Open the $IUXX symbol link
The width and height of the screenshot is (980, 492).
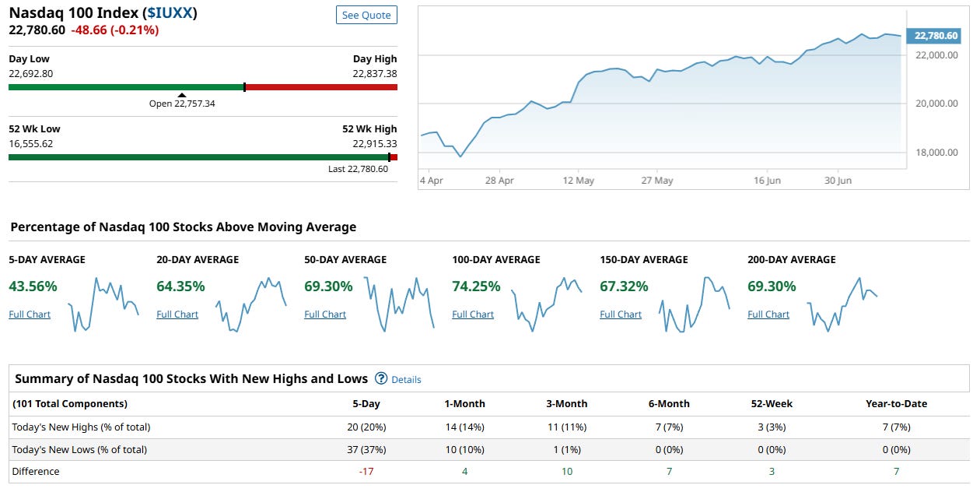click(x=170, y=13)
